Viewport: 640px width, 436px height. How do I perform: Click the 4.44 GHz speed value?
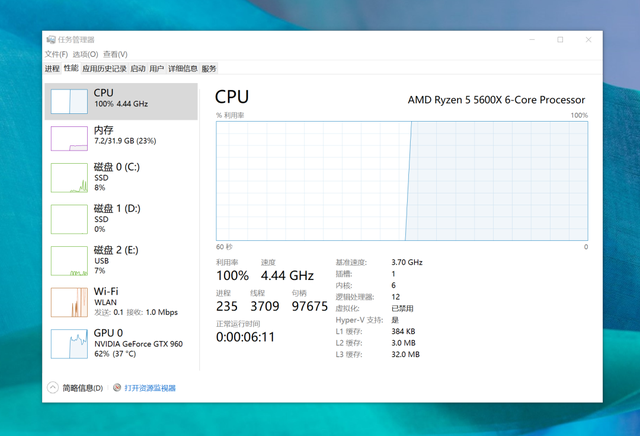point(287,276)
